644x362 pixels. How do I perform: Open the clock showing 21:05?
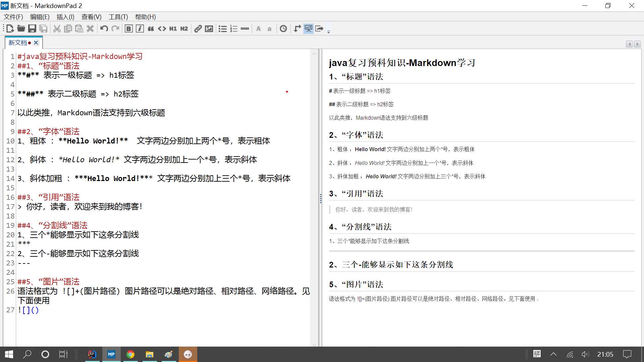605,354
